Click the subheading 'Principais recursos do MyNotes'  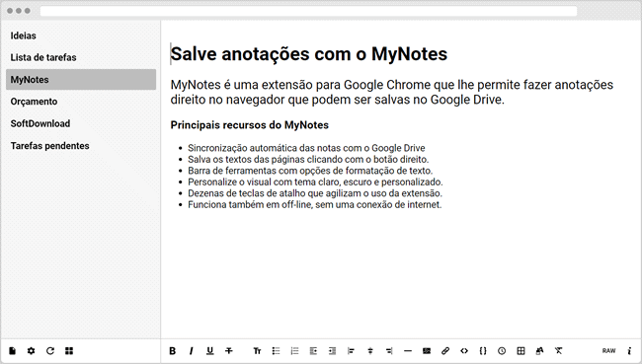pyautogui.click(x=249, y=125)
